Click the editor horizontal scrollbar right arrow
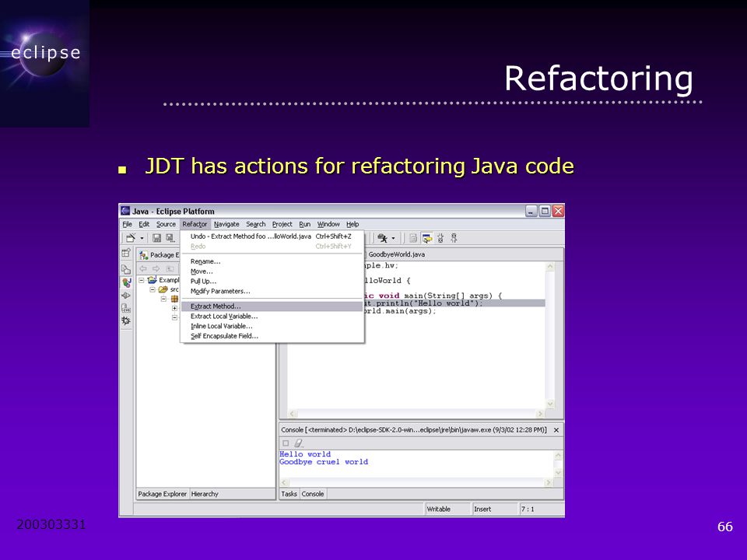 (x=540, y=414)
